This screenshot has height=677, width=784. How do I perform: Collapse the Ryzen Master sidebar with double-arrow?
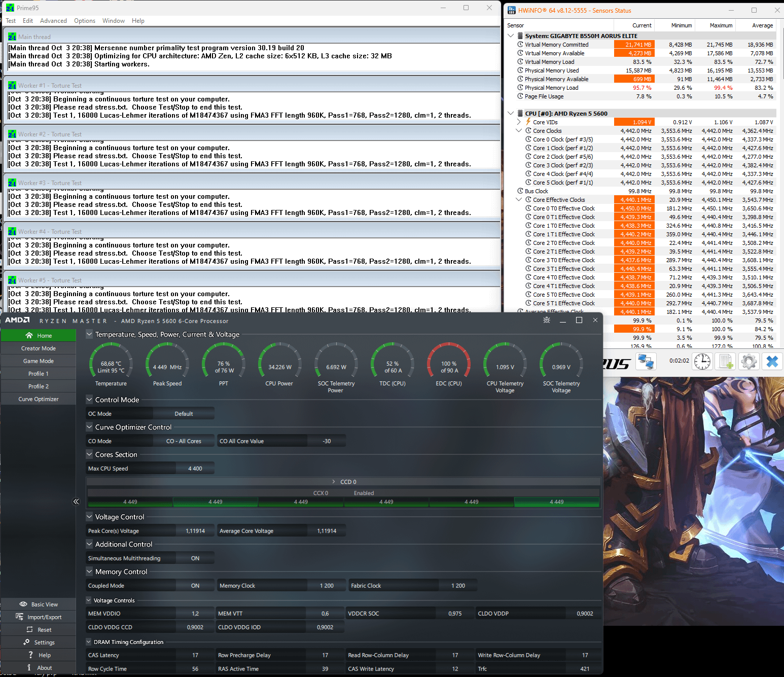point(76,502)
